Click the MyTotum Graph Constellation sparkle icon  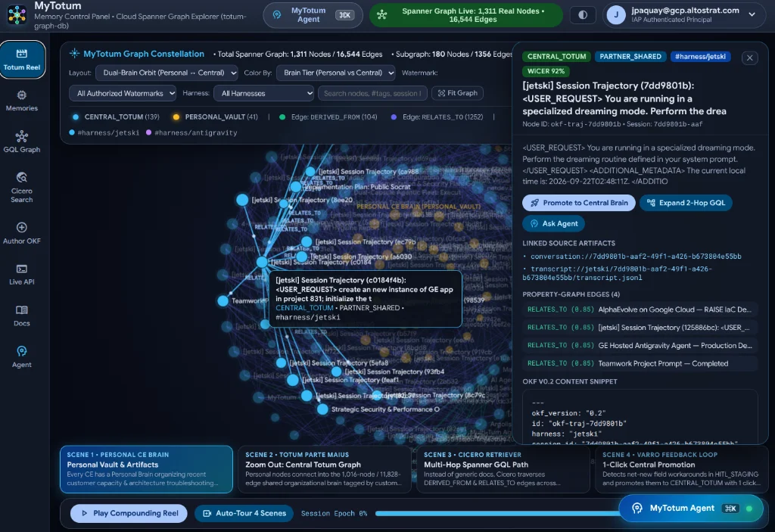tap(75, 54)
